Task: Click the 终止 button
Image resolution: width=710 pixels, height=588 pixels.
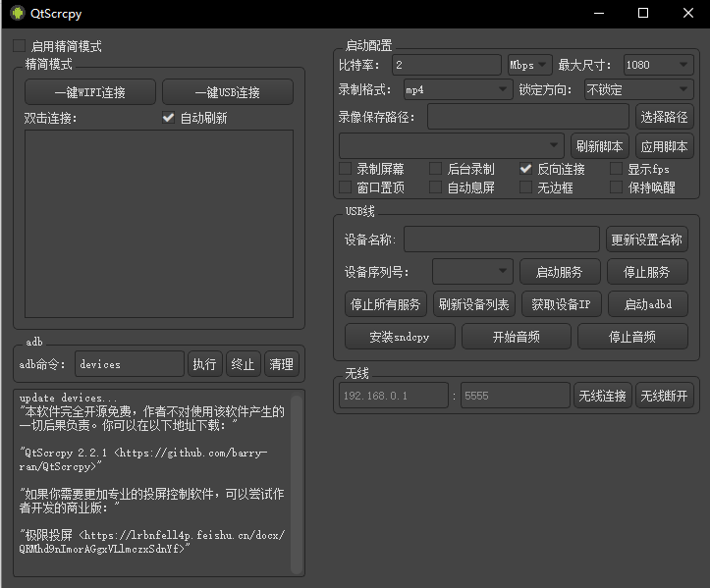Action: coord(244,363)
